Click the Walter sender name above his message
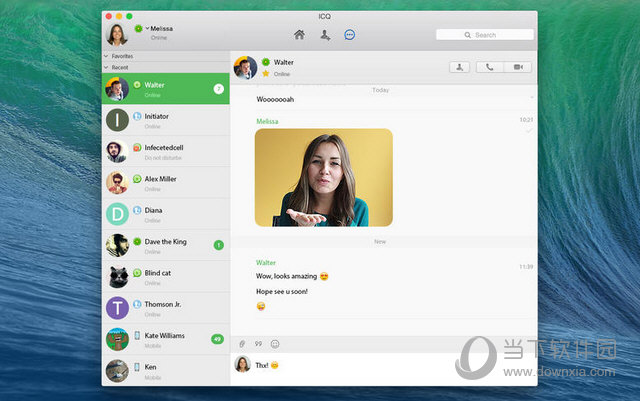The height and width of the screenshot is (401, 640). tap(266, 263)
